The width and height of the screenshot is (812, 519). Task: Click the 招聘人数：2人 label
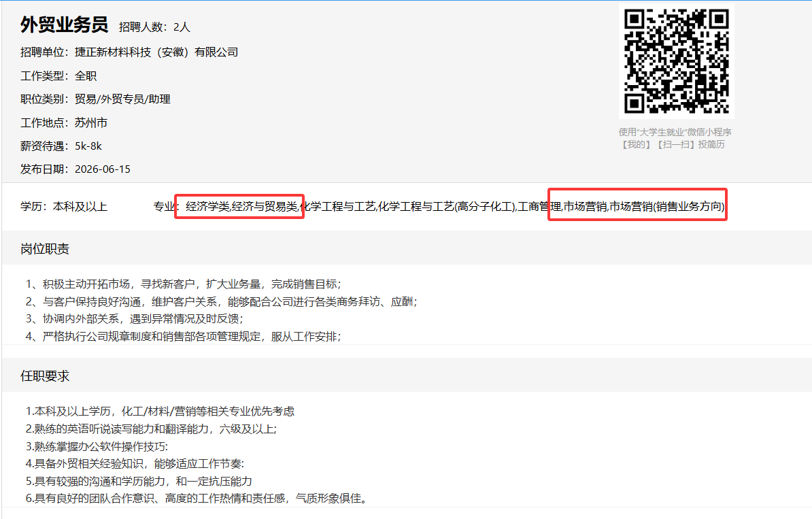pos(154,27)
